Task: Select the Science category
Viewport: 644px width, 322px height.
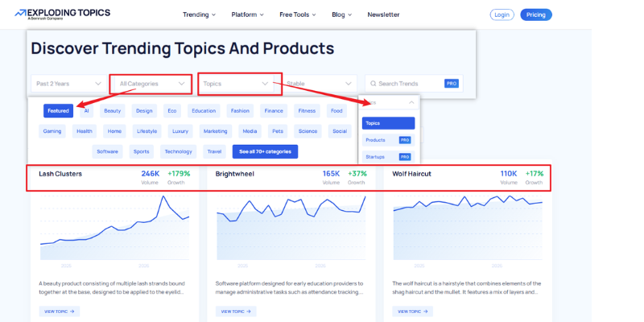Action: pyautogui.click(x=308, y=131)
